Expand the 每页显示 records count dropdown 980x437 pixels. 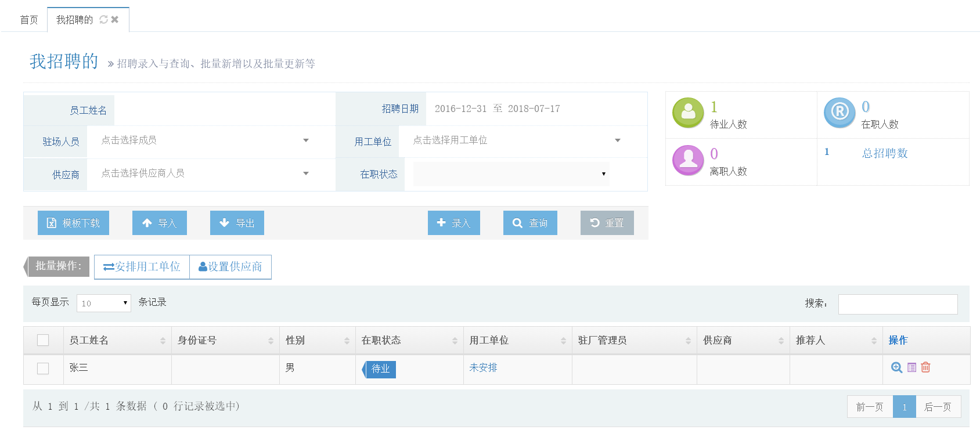104,303
